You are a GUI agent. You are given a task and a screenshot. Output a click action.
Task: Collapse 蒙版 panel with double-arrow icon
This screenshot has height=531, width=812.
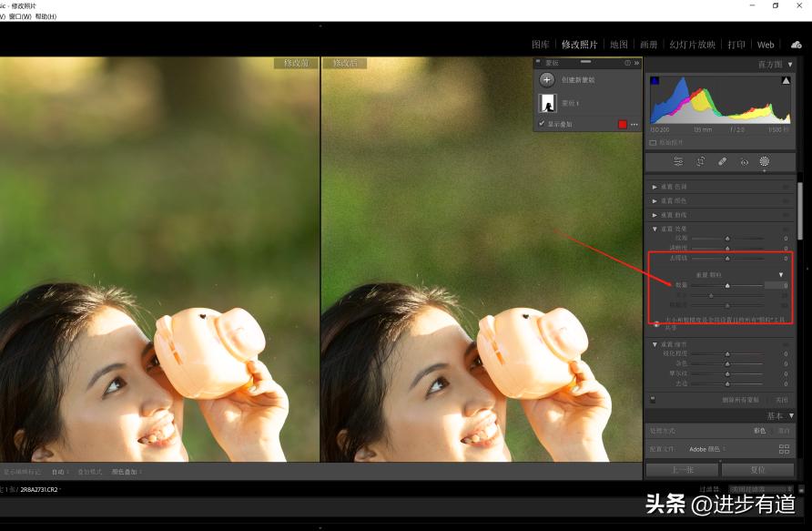pyautogui.click(x=636, y=63)
